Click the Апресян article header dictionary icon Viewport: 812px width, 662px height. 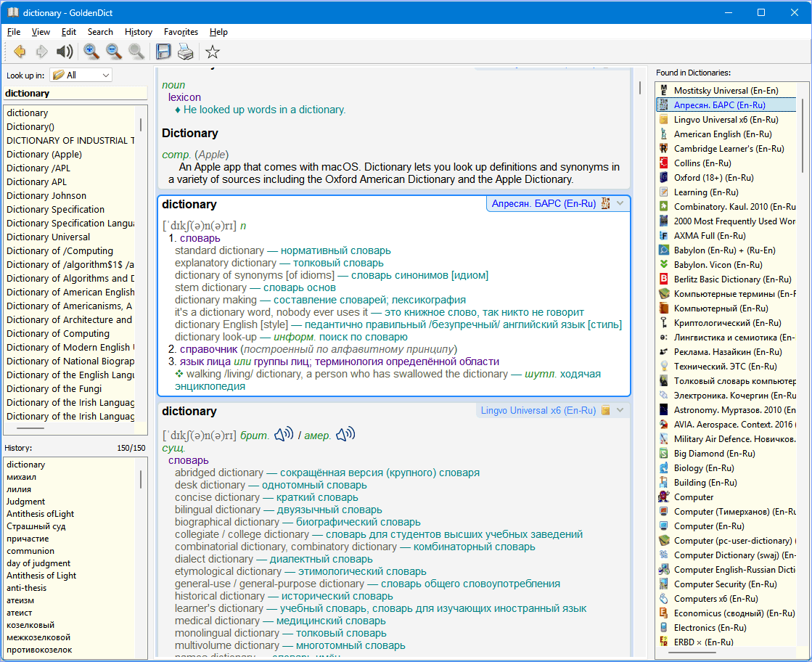coord(605,203)
